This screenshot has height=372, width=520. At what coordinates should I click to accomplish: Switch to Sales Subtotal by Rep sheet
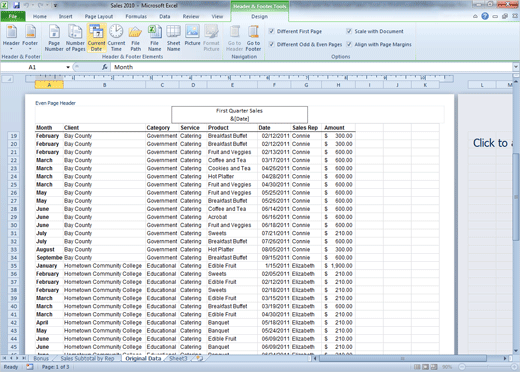coord(87,358)
